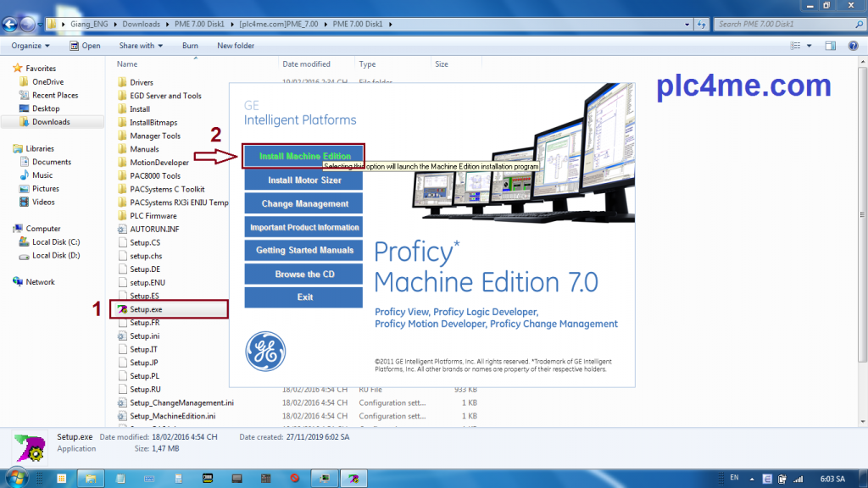
Task: Click Install Motor Sizer button
Action: pos(303,180)
